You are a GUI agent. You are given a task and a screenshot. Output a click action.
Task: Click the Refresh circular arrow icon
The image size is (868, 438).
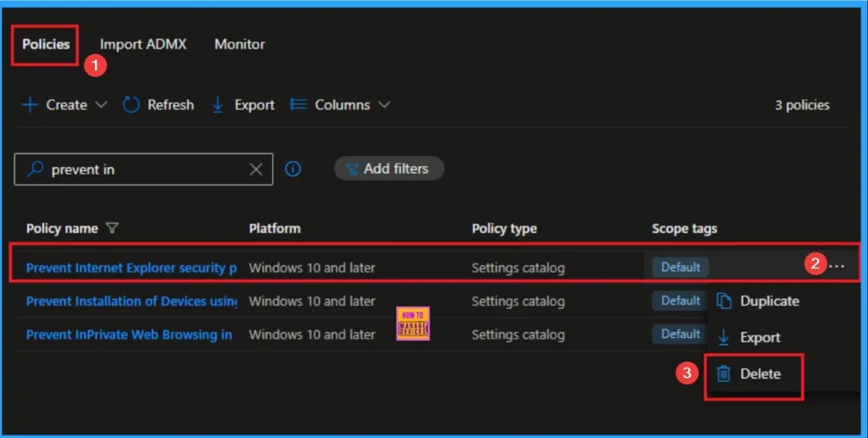(131, 104)
